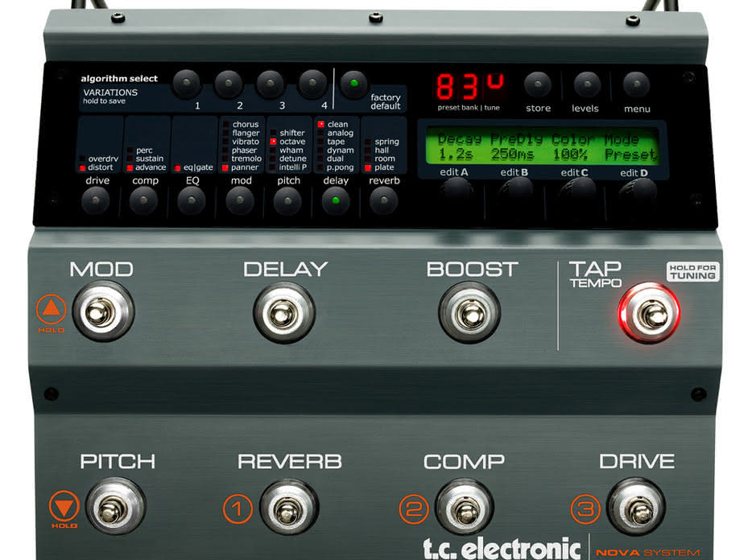Viewport: 748px width, 560px height.
Task: Toggle the lit delay algorithm button
Action: coord(336,200)
